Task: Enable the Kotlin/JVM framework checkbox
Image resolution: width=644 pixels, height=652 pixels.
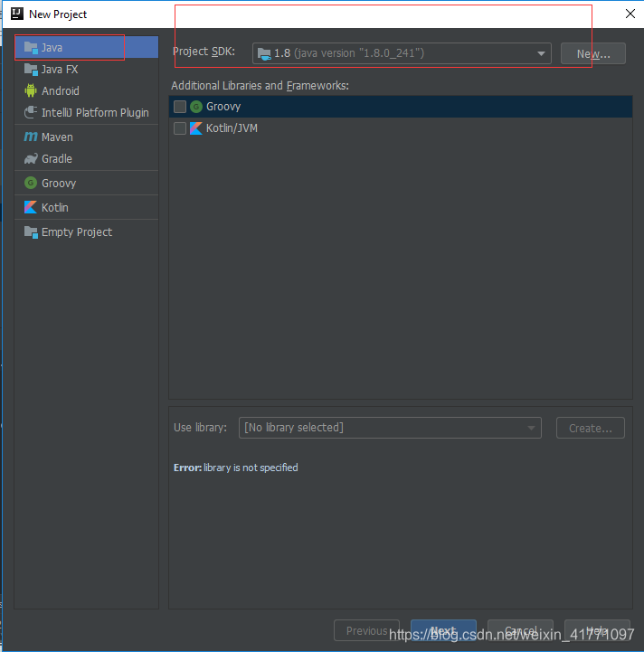Action: pyautogui.click(x=180, y=128)
